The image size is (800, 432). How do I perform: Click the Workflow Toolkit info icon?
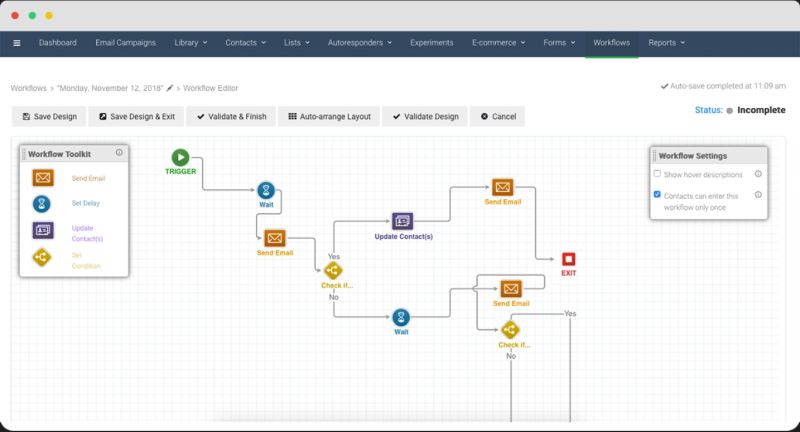tap(119, 153)
